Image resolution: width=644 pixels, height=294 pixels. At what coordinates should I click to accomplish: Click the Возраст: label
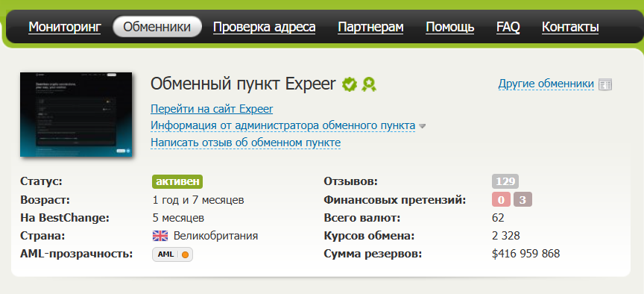click(45, 200)
